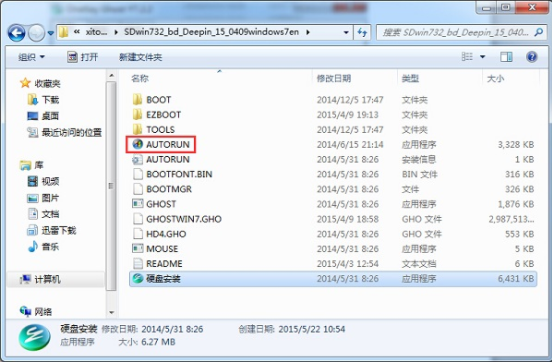Open the 音乐 library
Image resolution: width=552 pixels, height=363 pixels.
coord(43,246)
